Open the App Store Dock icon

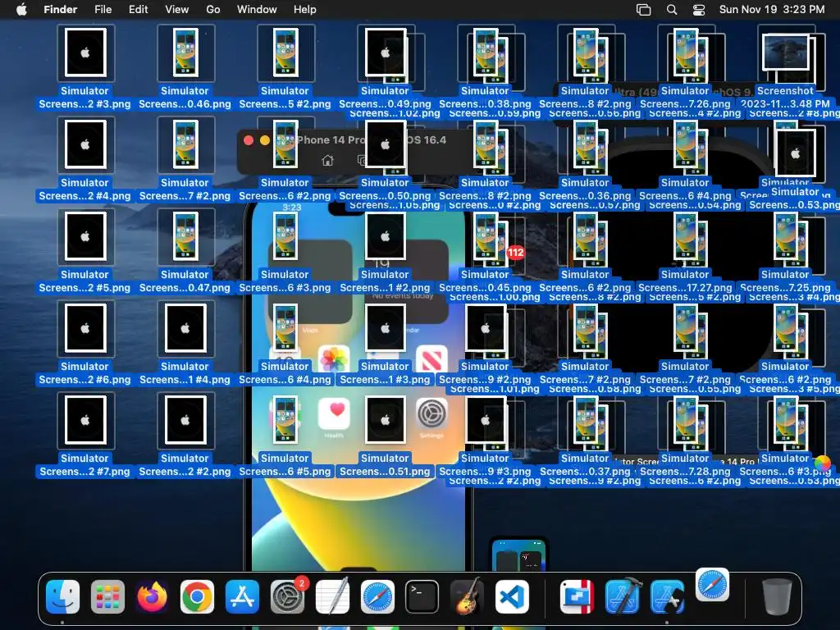pos(242,596)
